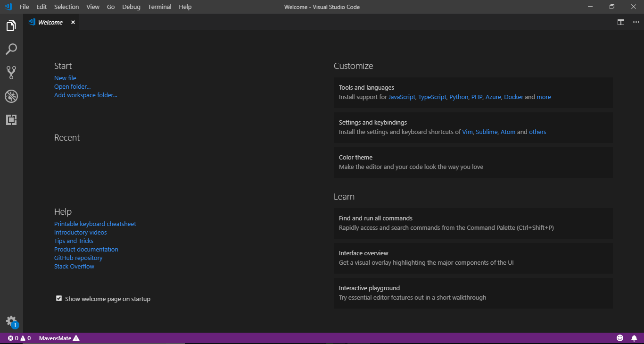Image resolution: width=644 pixels, height=344 pixels.
Task: Uncheck Show welcome page on startup
Action: [x=59, y=298]
